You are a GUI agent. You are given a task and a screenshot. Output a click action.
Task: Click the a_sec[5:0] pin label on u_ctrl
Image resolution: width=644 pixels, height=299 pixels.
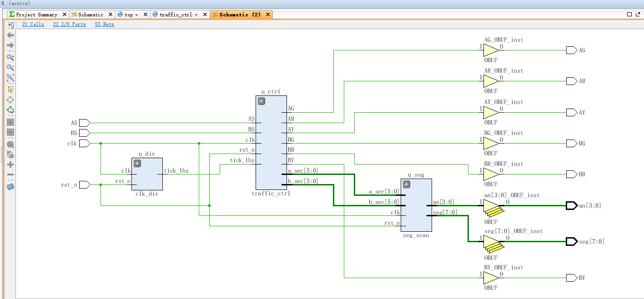coord(303,171)
